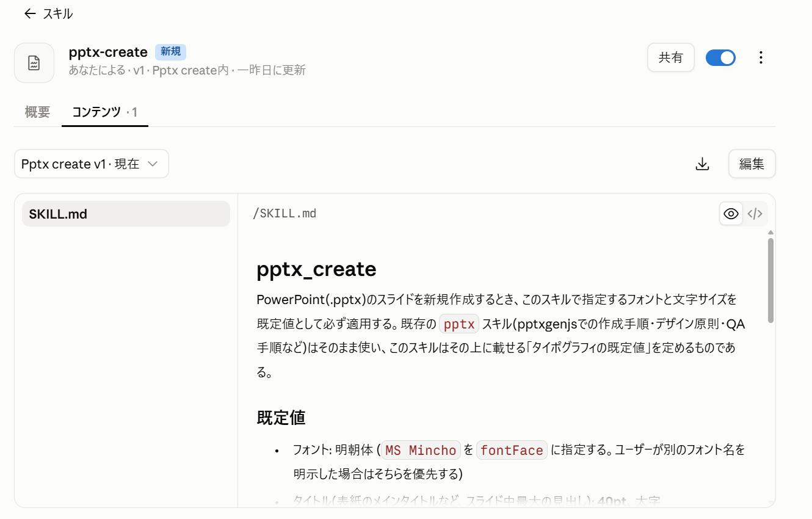Click the 編集 button
This screenshot has height=519, width=812.
point(752,164)
